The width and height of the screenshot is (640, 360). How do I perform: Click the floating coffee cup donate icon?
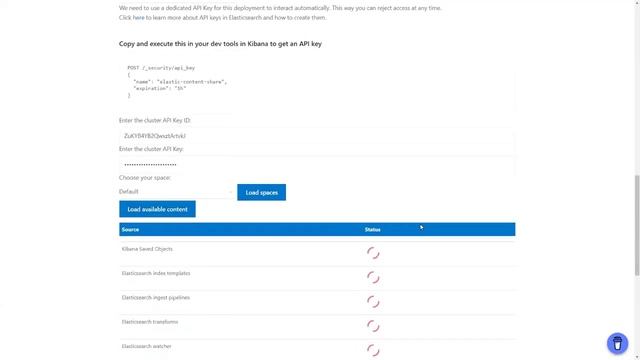click(x=617, y=343)
